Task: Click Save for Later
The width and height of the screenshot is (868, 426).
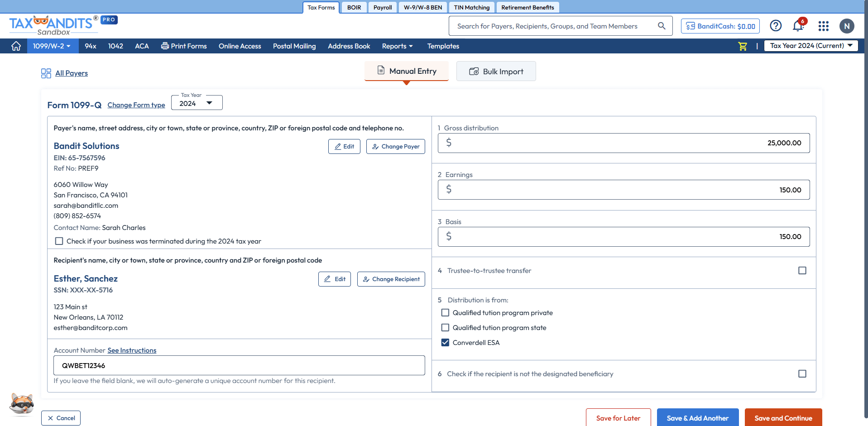Action: [619, 418]
